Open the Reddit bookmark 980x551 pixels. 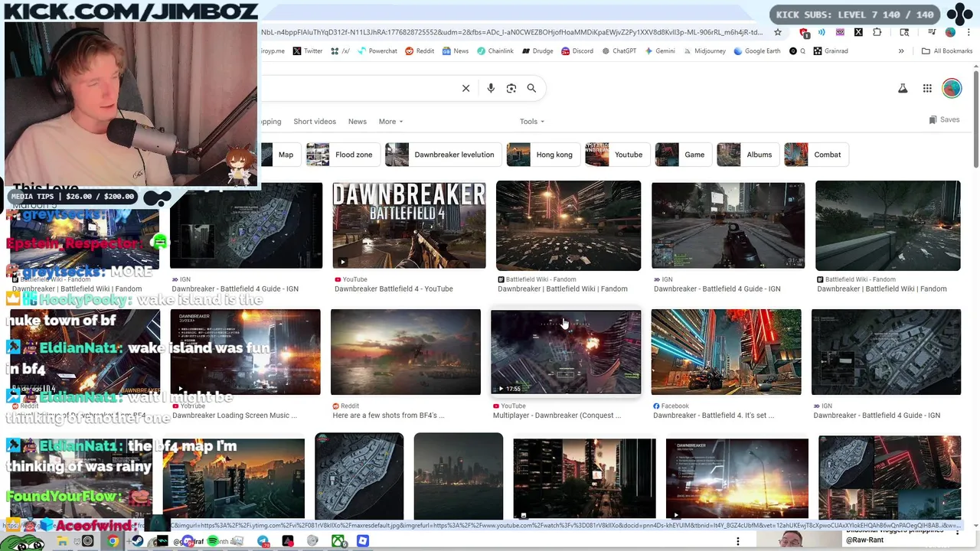[x=420, y=51]
